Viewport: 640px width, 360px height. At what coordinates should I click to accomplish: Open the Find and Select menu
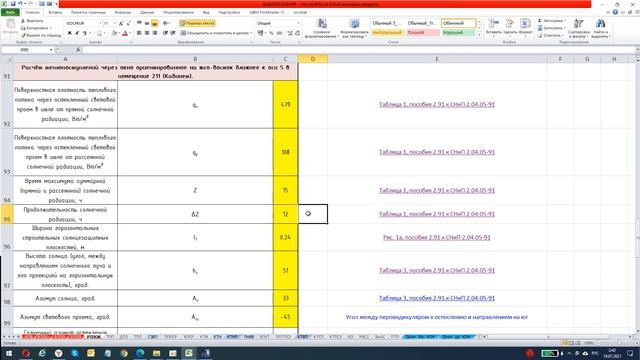(x=600, y=28)
